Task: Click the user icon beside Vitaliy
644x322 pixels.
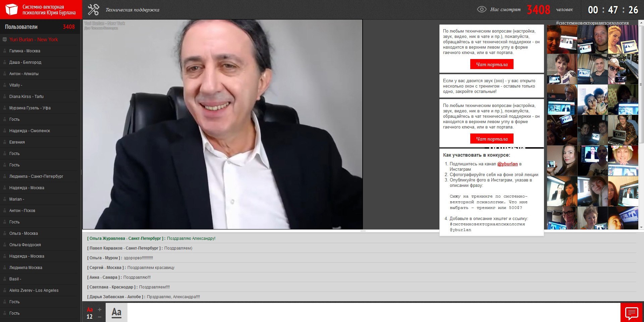Action: click(x=5, y=85)
